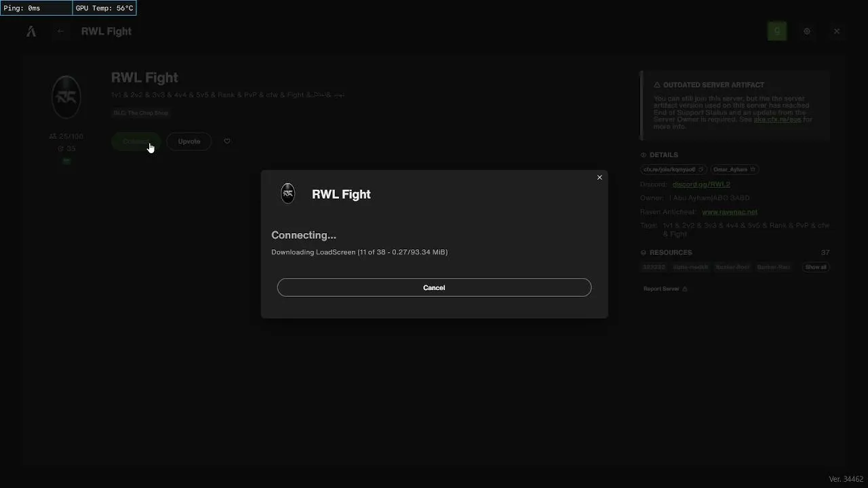Click the Downloading LoadScreen progress text

(359, 252)
